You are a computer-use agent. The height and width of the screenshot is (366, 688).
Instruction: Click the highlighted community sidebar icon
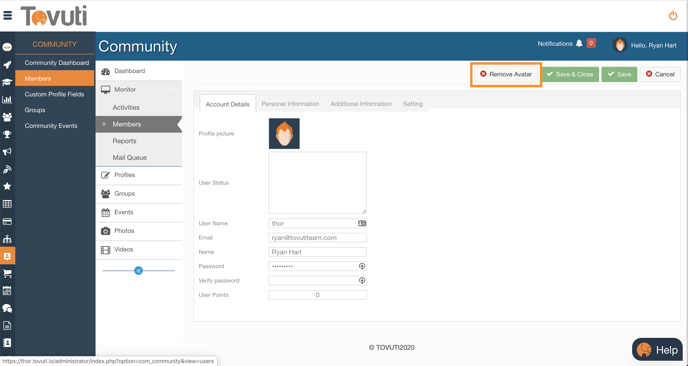pyautogui.click(x=7, y=256)
